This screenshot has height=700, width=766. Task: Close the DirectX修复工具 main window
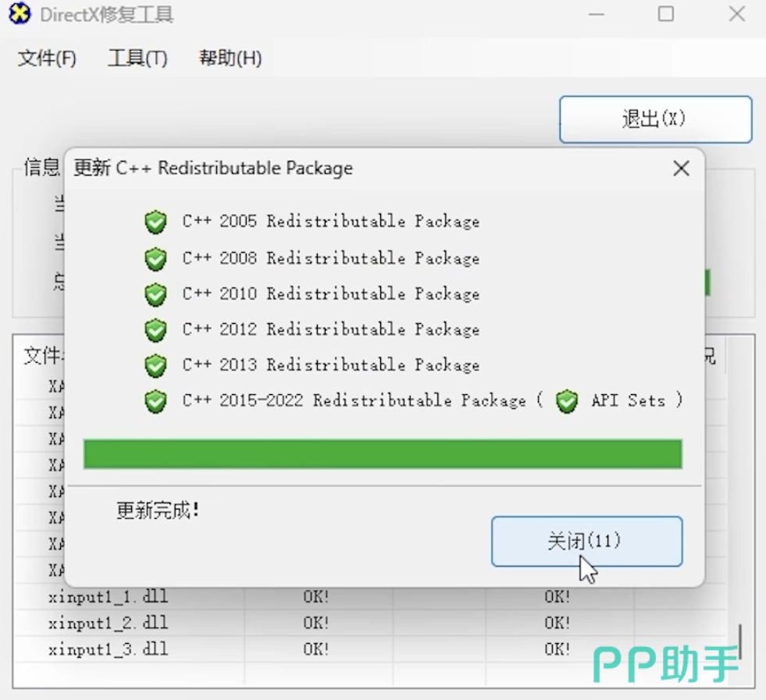736,14
